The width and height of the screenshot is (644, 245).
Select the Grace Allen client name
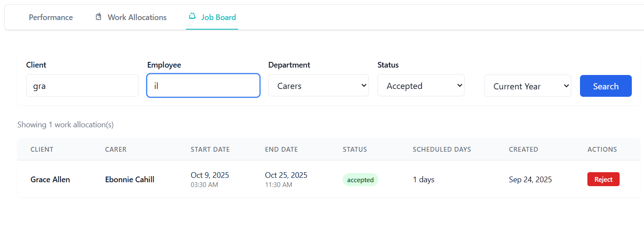tap(50, 180)
